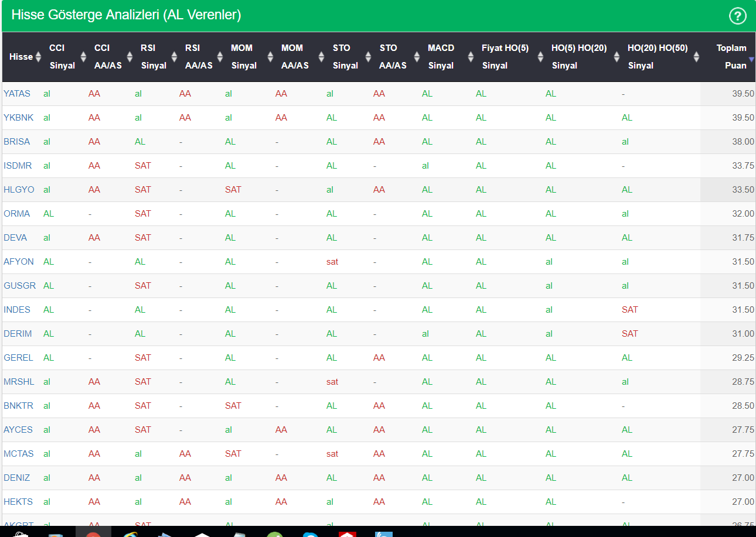Open the ISDMR stock link
The height and width of the screenshot is (537, 756).
click(18, 166)
